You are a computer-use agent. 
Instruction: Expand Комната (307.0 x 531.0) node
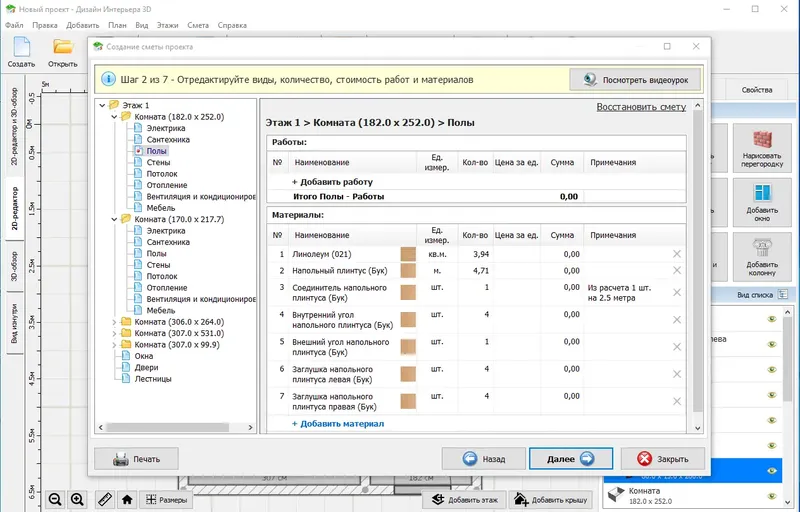click(x=114, y=333)
